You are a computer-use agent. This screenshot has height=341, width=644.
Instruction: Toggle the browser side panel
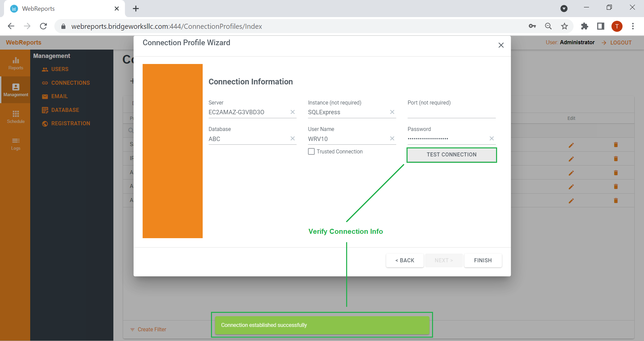point(601,26)
